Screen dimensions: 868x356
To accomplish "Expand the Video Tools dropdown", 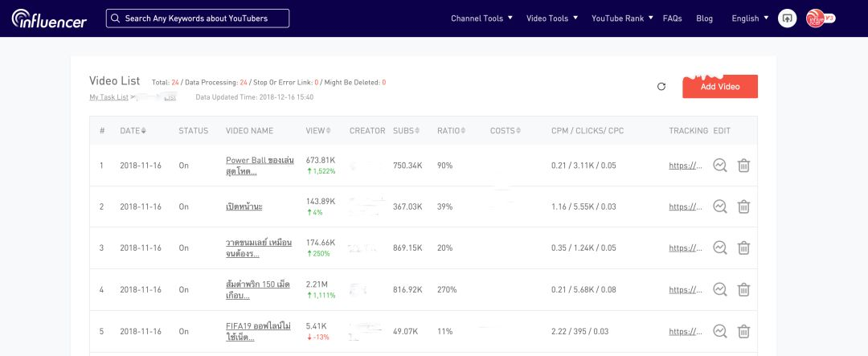I will click(x=552, y=18).
